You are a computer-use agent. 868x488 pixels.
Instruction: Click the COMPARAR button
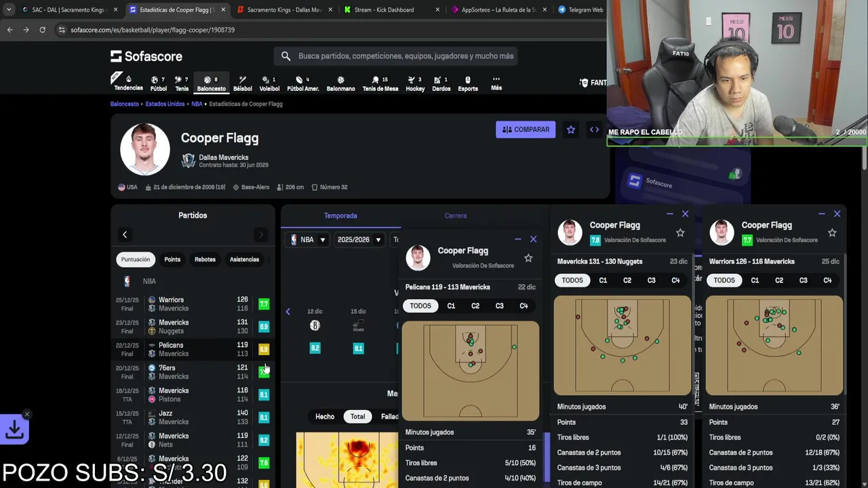coord(526,129)
